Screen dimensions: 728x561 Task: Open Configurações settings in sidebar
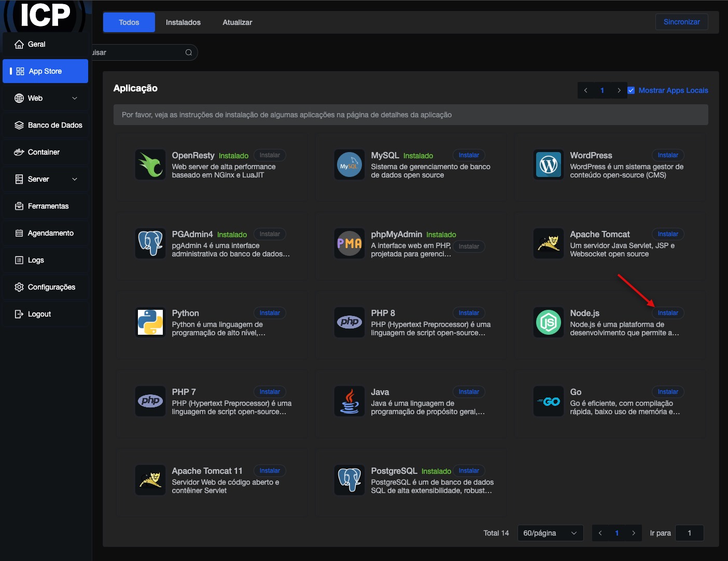pyautogui.click(x=45, y=287)
